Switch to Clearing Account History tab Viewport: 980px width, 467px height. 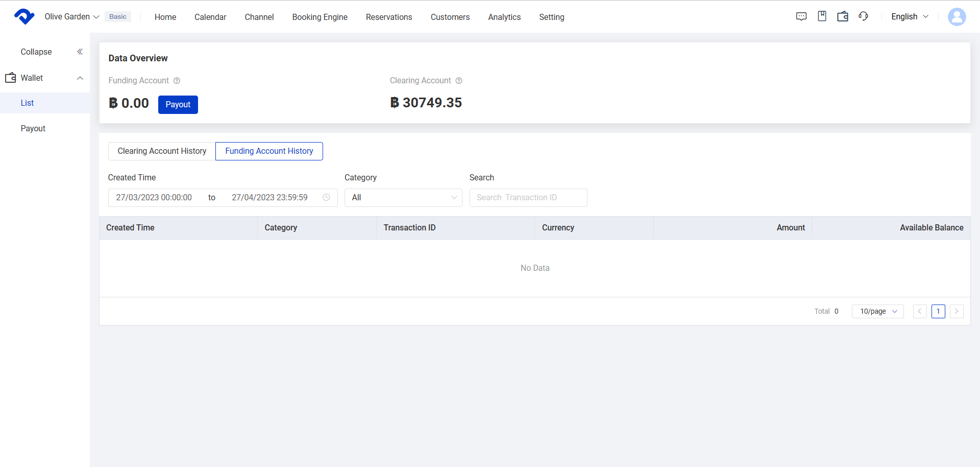pos(162,151)
